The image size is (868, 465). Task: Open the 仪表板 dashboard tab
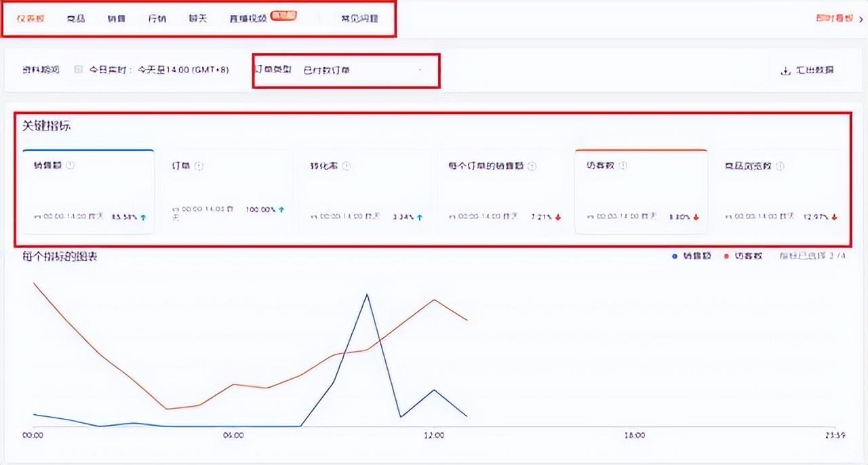pyautogui.click(x=31, y=19)
